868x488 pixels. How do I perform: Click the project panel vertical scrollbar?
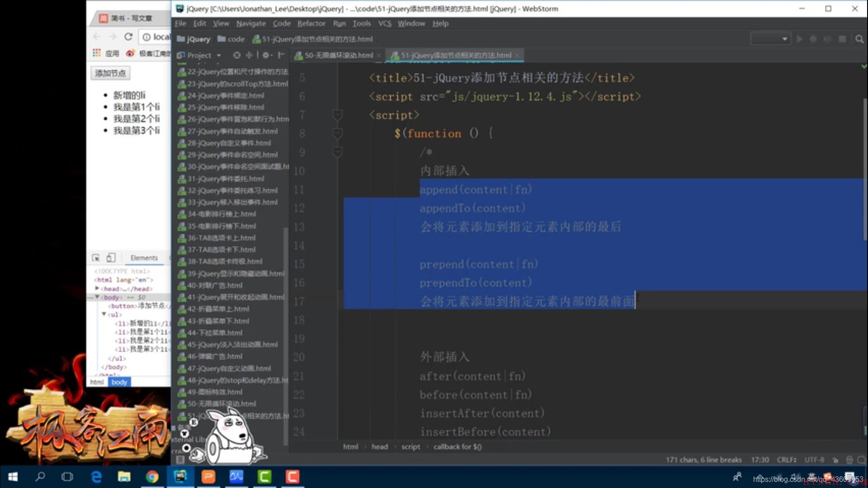[285, 337]
